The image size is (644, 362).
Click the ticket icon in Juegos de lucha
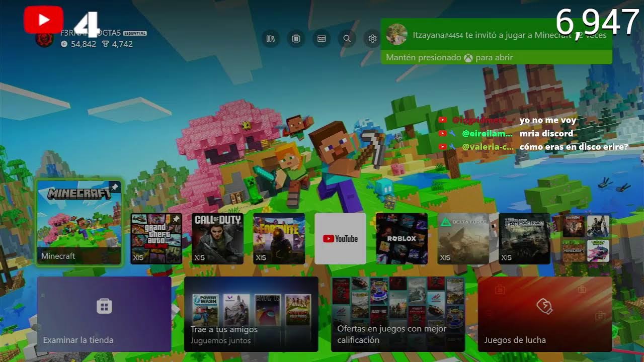(x=545, y=306)
